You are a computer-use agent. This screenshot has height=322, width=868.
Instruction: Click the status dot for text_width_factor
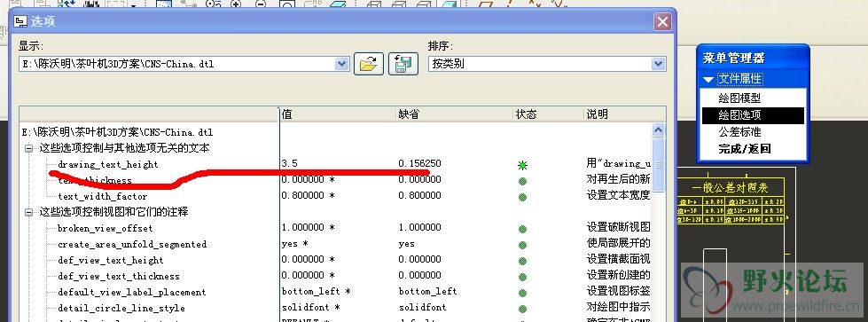522,197
